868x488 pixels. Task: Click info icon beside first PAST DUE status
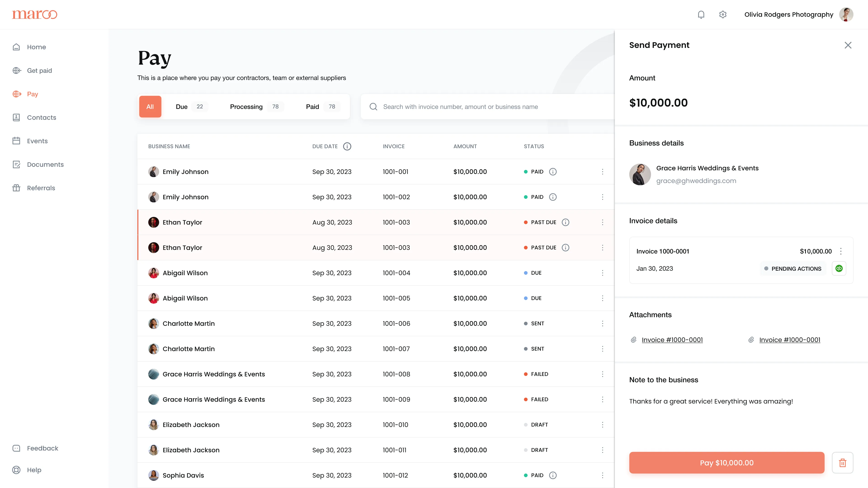click(565, 222)
